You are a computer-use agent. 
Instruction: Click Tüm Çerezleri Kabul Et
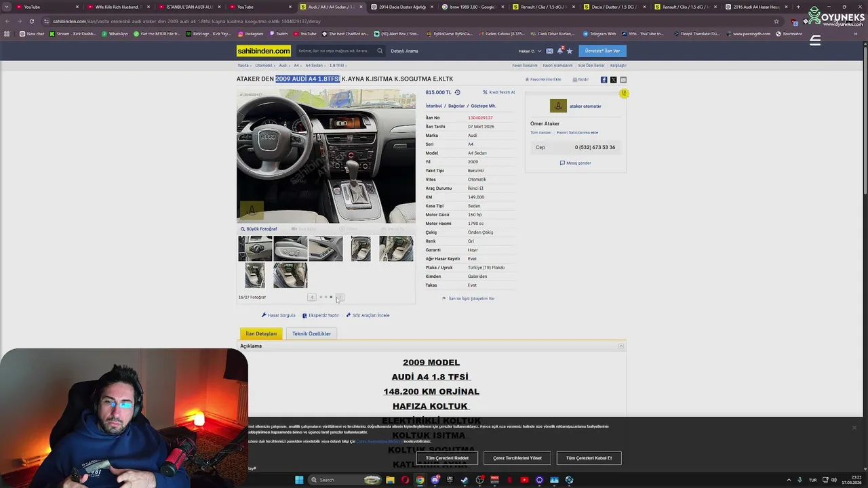pos(589,458)
